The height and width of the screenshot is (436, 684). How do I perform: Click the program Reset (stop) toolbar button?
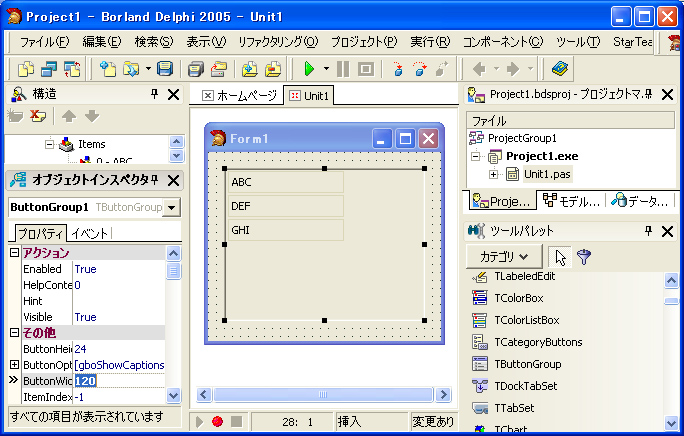(366, 69)
